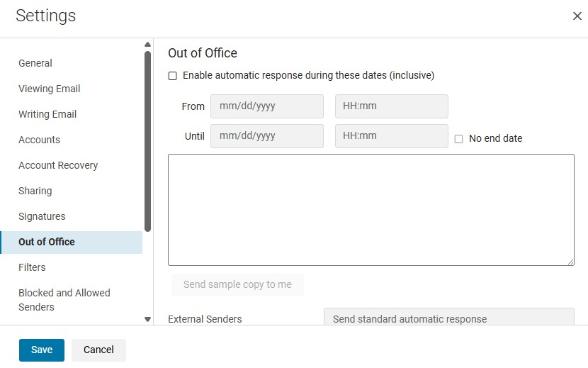Click Send sample copy to me
The width and height of the screenshot is (588, 368).
click(237, 284)
